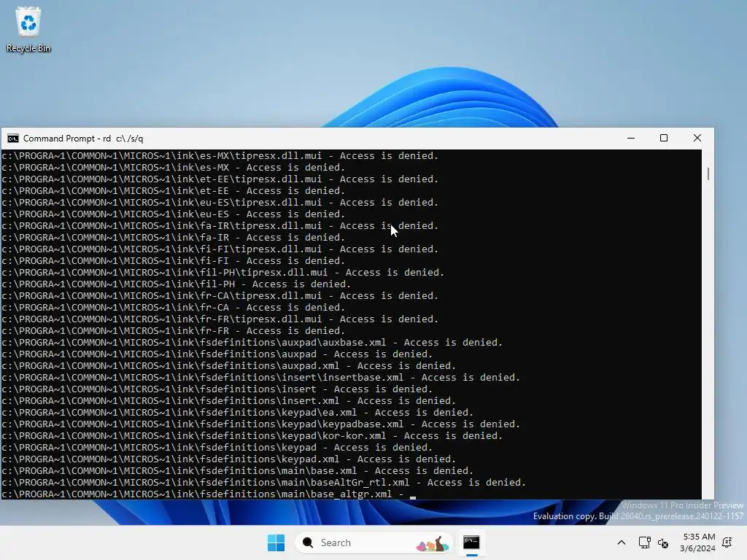Click the fa-IR\tipresx.dll.mui line
747x560 pixels.
point(220,226)
